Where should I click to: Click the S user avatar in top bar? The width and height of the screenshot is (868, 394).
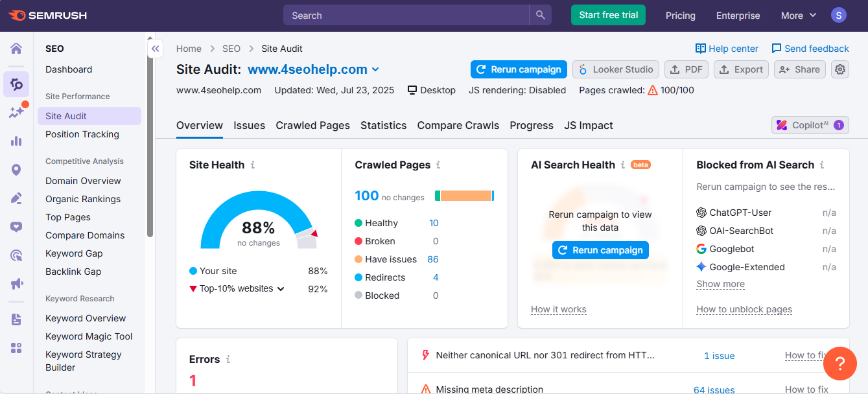click(838, 14)
